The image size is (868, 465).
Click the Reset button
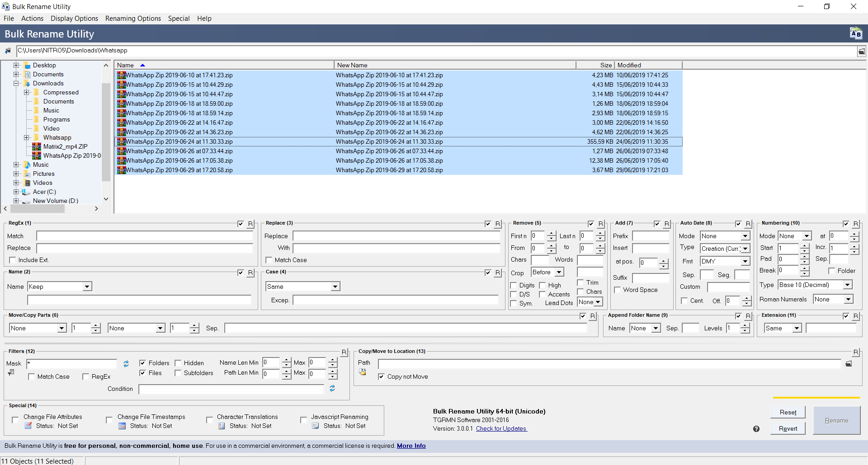tap(788, 412)
